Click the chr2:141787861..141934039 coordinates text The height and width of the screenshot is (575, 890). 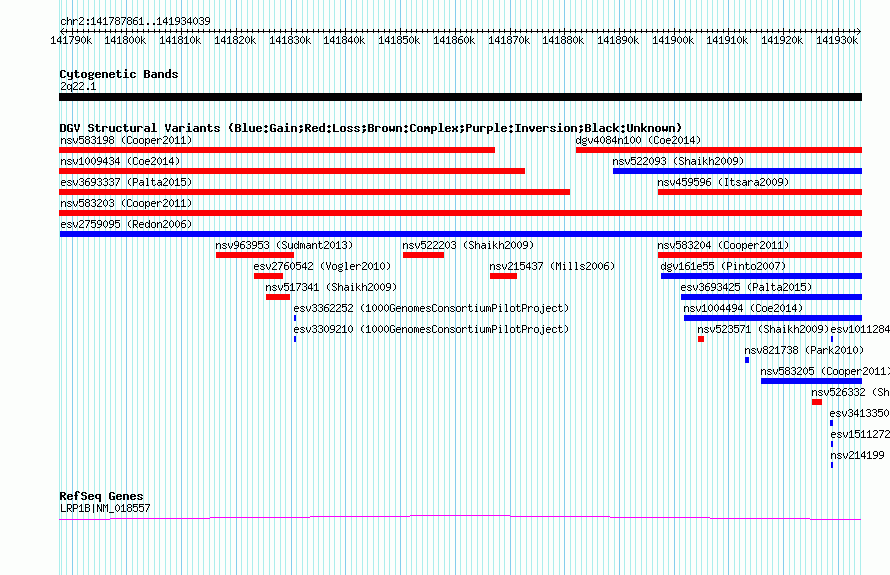[135, 21]
